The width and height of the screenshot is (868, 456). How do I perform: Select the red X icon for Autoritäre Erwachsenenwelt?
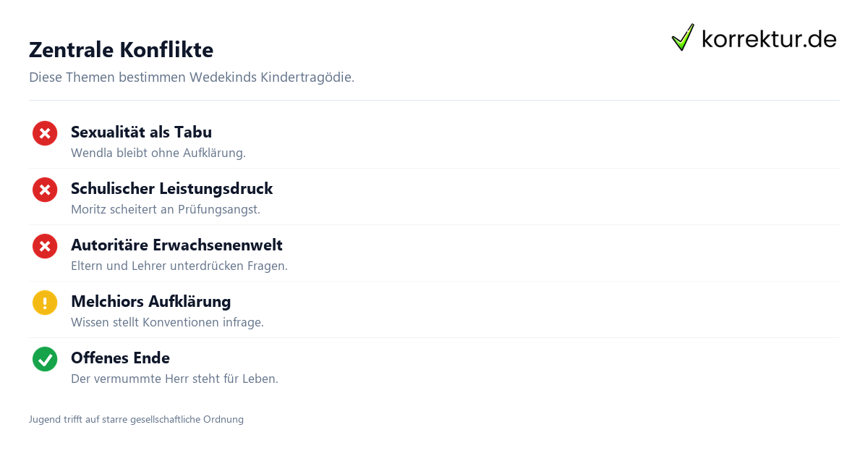coord(45,246)
